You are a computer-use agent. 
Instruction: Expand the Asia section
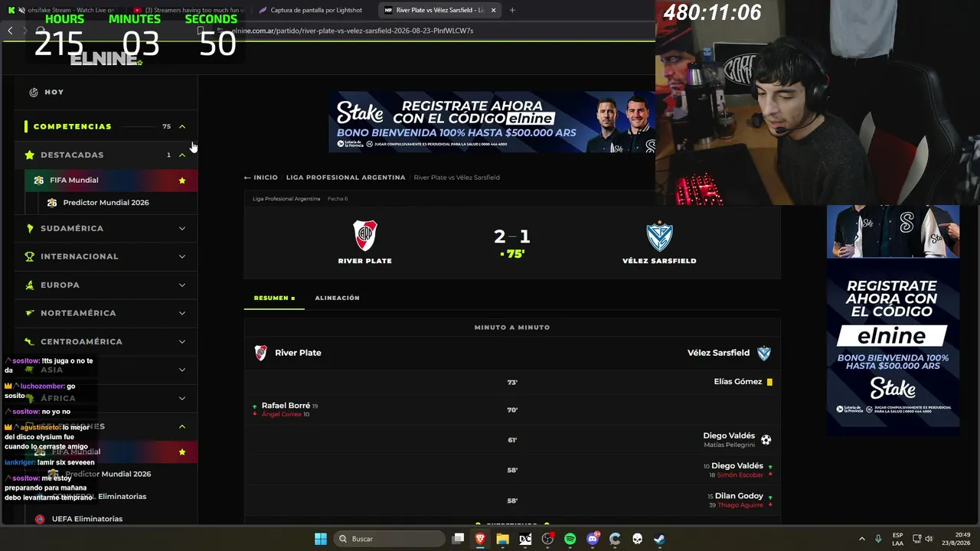point(182,370)
